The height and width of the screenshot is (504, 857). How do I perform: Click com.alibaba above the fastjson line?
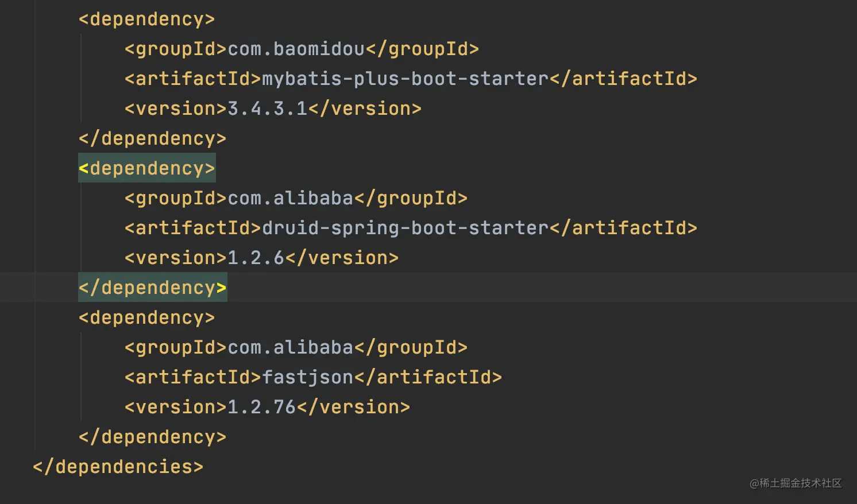pyautogui.click(x=291, y=347)
